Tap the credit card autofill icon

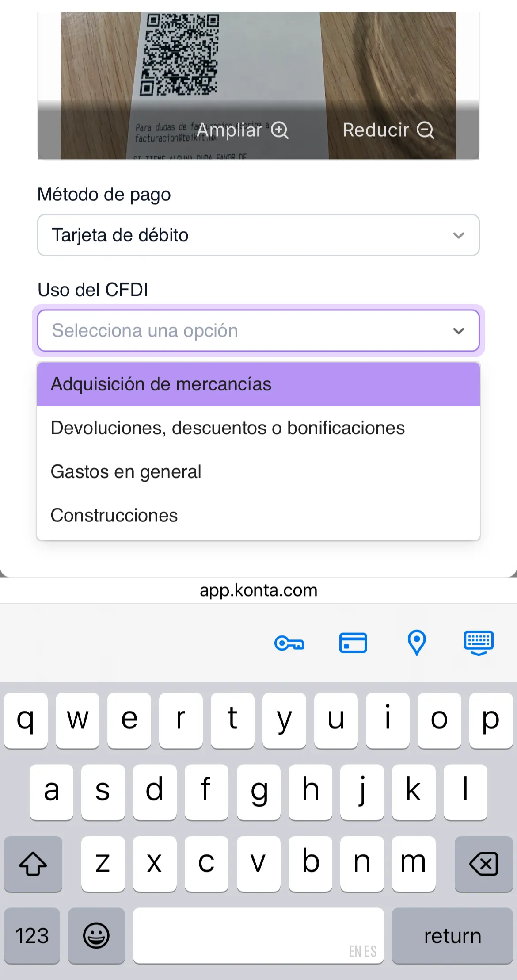353,643
